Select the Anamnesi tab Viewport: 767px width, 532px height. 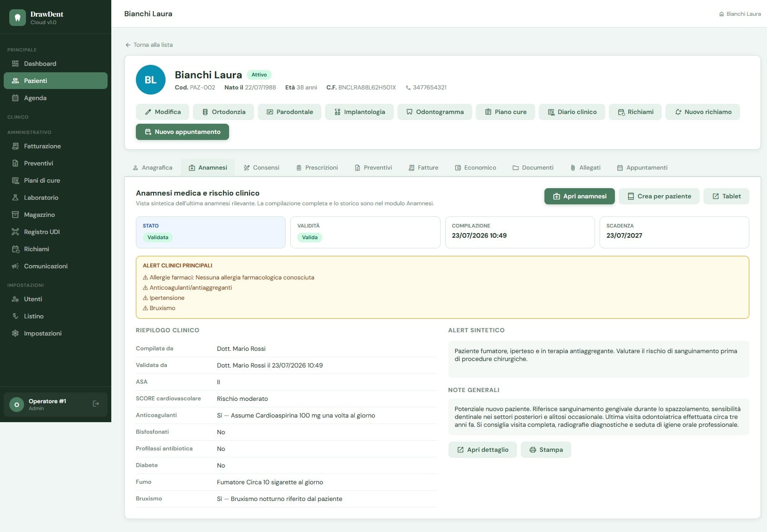click(x=208, y=168)
